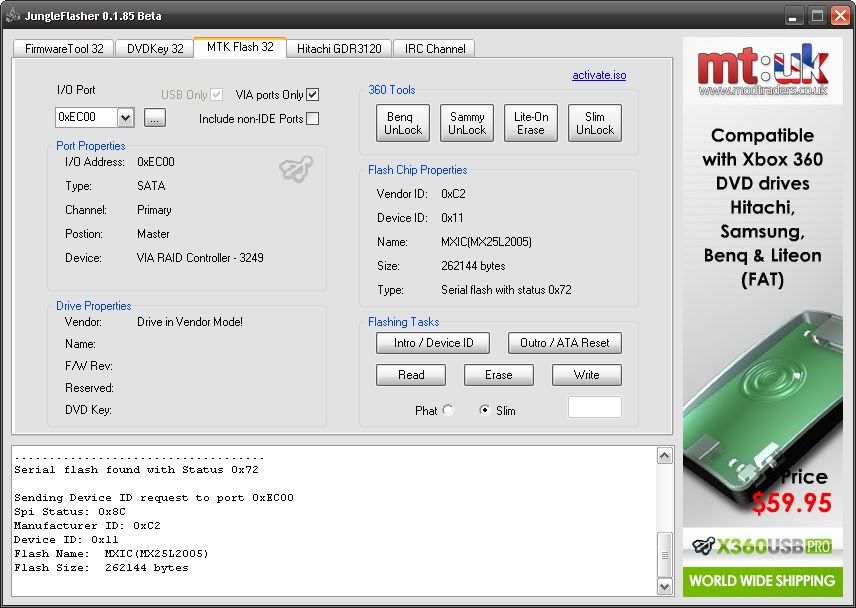Image resolution: width=856 pixels, height=608 pixels.
Task: Click the Write flash button
Action: point(586,375)
